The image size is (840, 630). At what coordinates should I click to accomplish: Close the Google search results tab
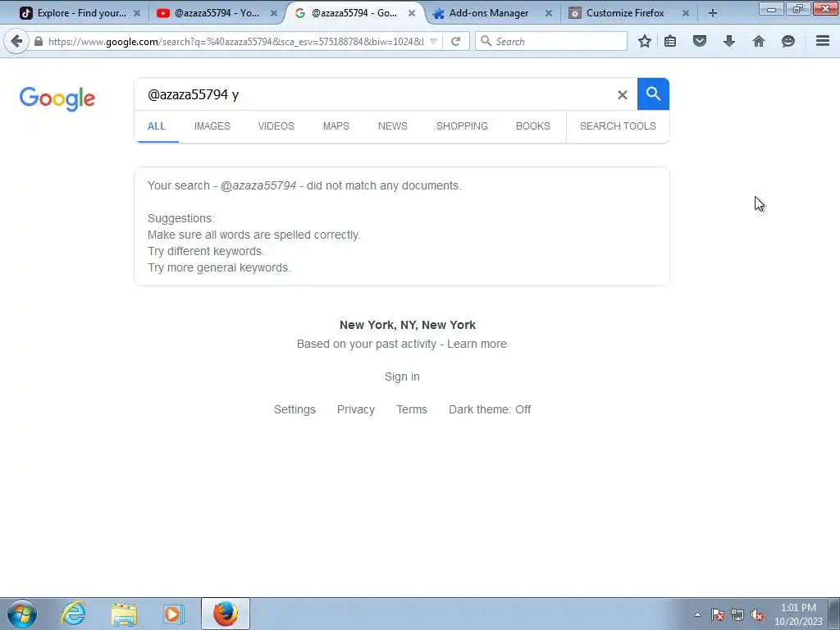[x=412, y=13]
